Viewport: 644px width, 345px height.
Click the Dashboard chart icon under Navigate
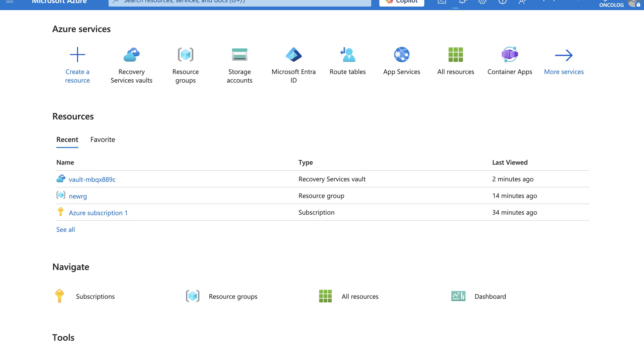458,296
